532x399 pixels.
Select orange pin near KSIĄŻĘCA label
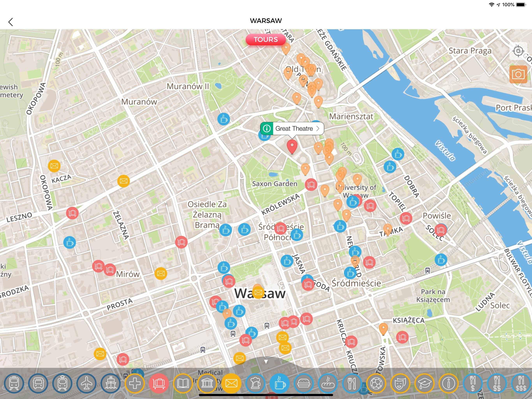[383, 329]
